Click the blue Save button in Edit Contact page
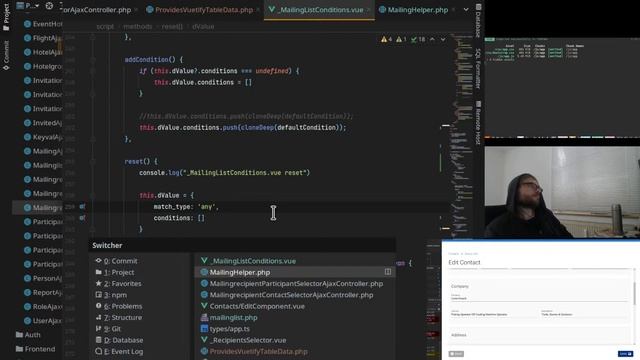This screenshot has width=640, height=360. 625,354
